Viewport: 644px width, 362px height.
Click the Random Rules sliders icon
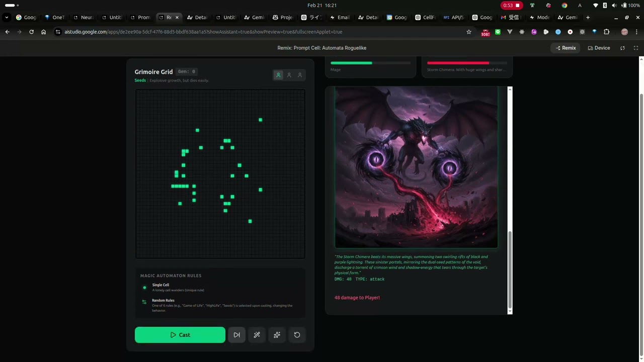coord(144,302)
